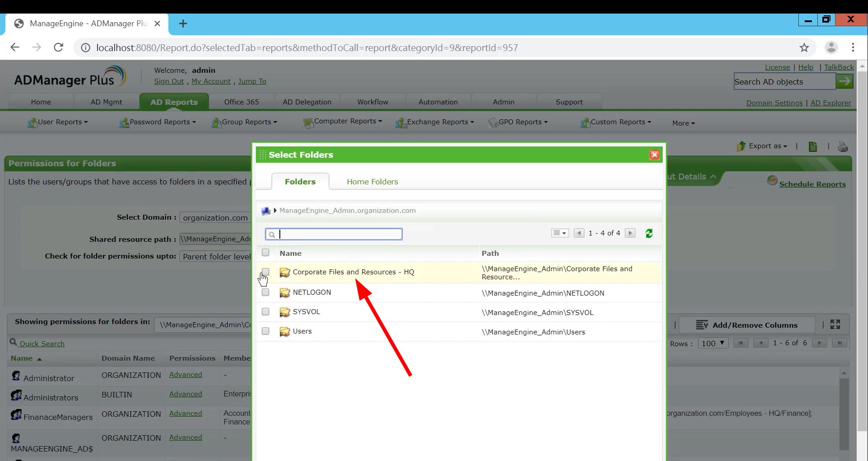Image resolution: width=868 pixels, height=461 pixels.
Task: Open the Export as menu
Action: pos(762,146)
